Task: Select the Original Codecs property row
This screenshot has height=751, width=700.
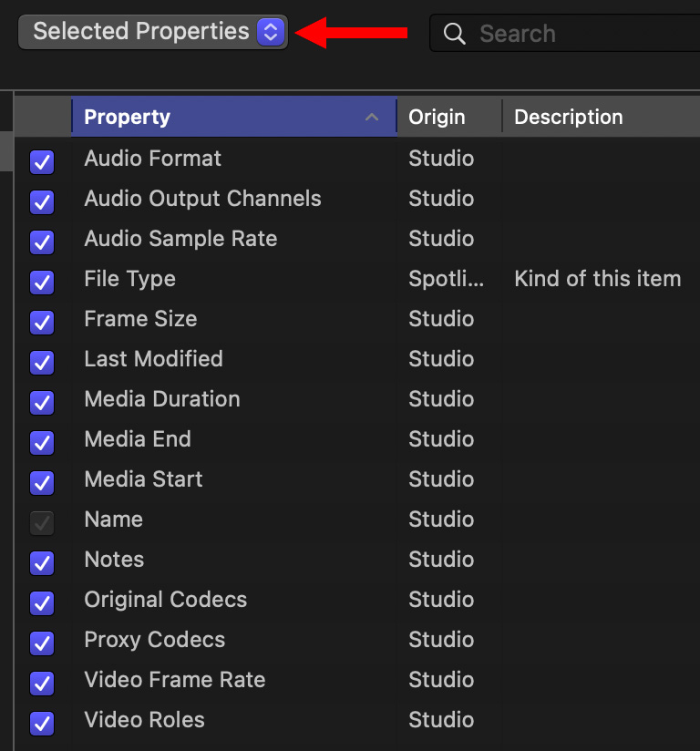Action: (x=357, y=600)
